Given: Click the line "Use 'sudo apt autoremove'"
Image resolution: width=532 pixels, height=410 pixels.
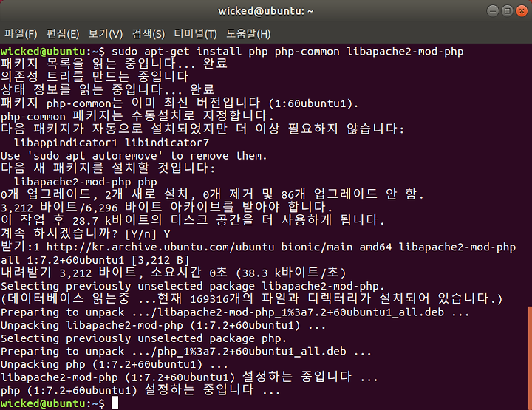Looking at the screenshot, I should (x=134, y=156).
